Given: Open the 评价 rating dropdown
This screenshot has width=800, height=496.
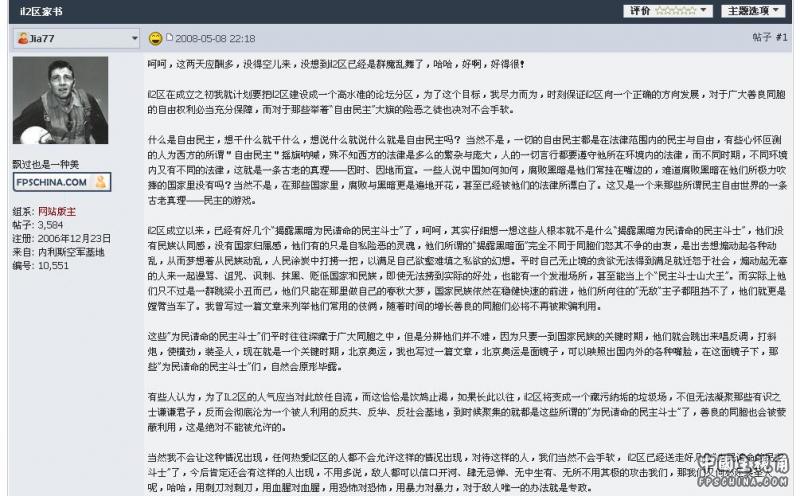Looking at the screenshot, I should click(x=667, y=11).
